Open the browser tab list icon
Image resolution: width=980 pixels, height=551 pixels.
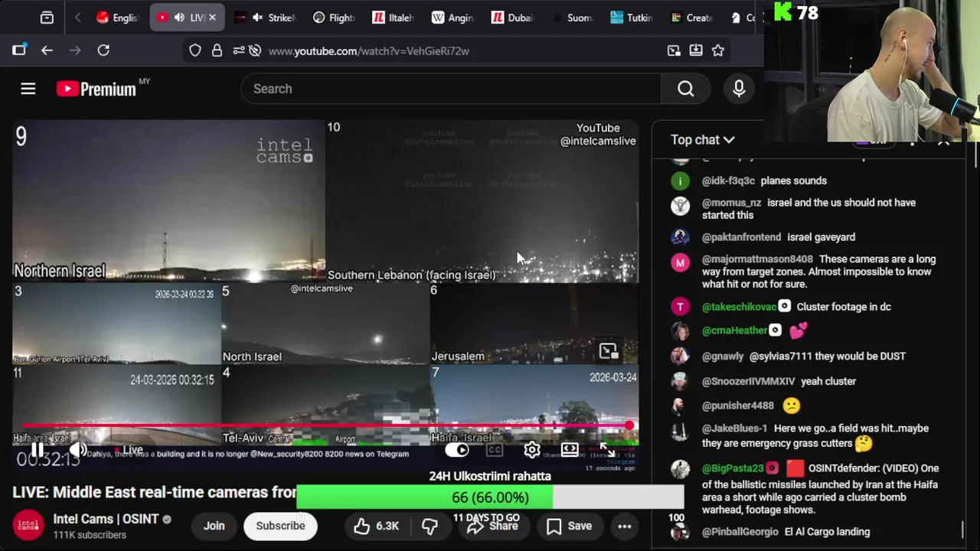(x=47, y=18)
